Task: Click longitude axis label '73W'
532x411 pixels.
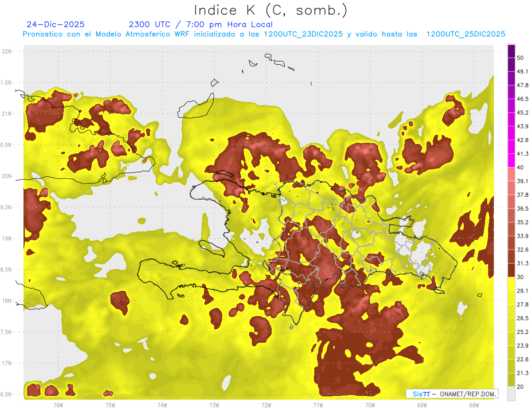Action: tap(214, 405)
